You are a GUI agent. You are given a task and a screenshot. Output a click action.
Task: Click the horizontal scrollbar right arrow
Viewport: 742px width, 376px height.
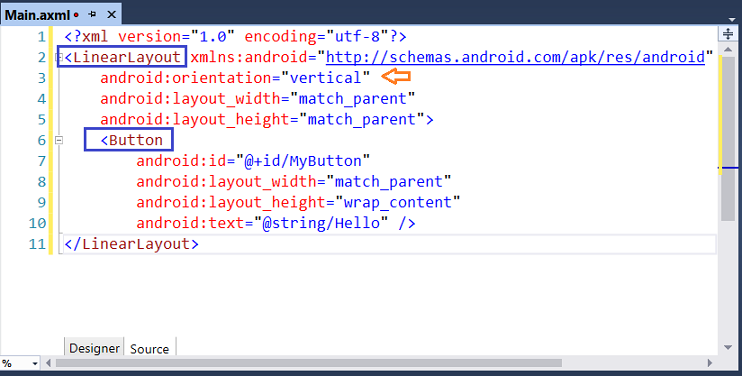[x=709, y=363]
